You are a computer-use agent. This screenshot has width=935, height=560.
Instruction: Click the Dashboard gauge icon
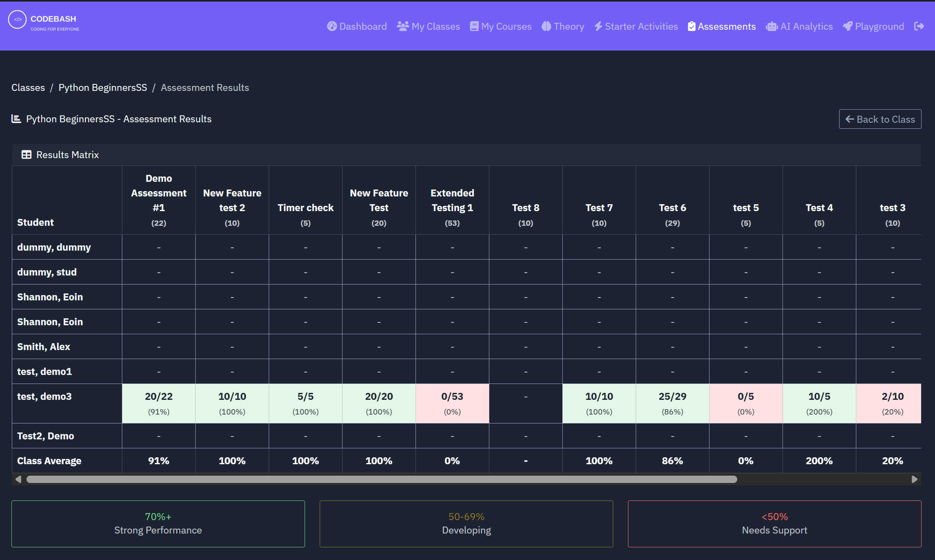pyautogui.click(x=332, y=26)
